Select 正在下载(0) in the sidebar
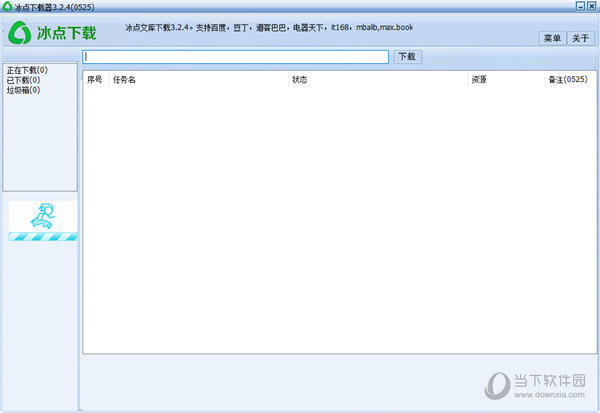600x413 pixels. [24, 70]
